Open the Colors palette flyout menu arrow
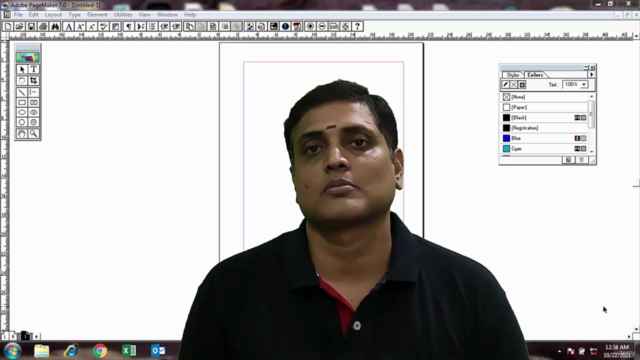This screenshot has height=360, width=640. coord(591,75)
